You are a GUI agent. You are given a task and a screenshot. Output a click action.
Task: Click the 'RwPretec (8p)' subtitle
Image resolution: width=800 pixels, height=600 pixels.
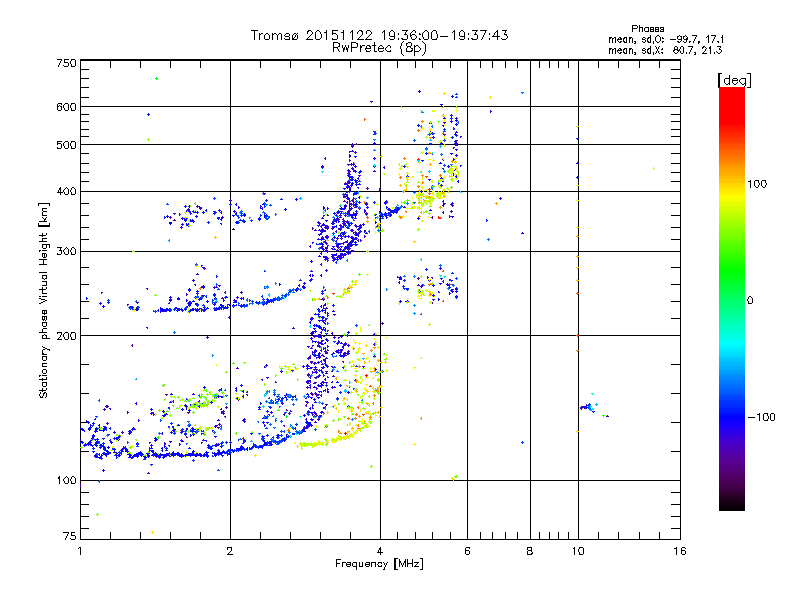coord(379,48)
